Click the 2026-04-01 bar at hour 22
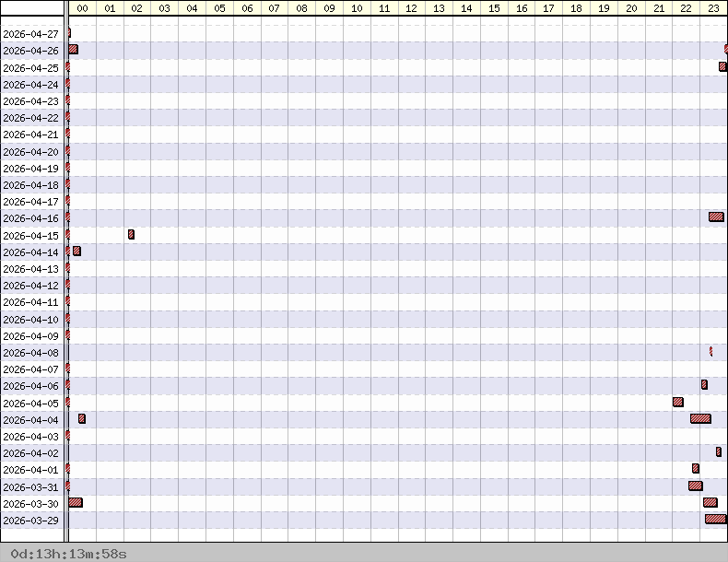 click(x=696, y=468)
